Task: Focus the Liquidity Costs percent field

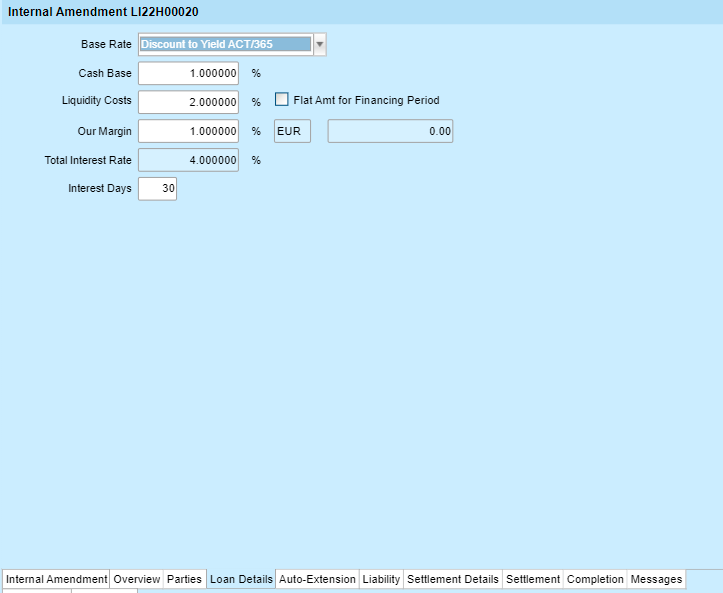Action: [x=189, y=102]
